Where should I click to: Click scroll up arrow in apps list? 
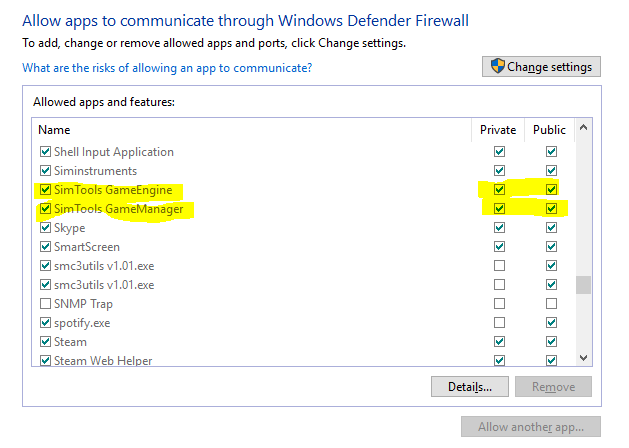coord(583,128)
